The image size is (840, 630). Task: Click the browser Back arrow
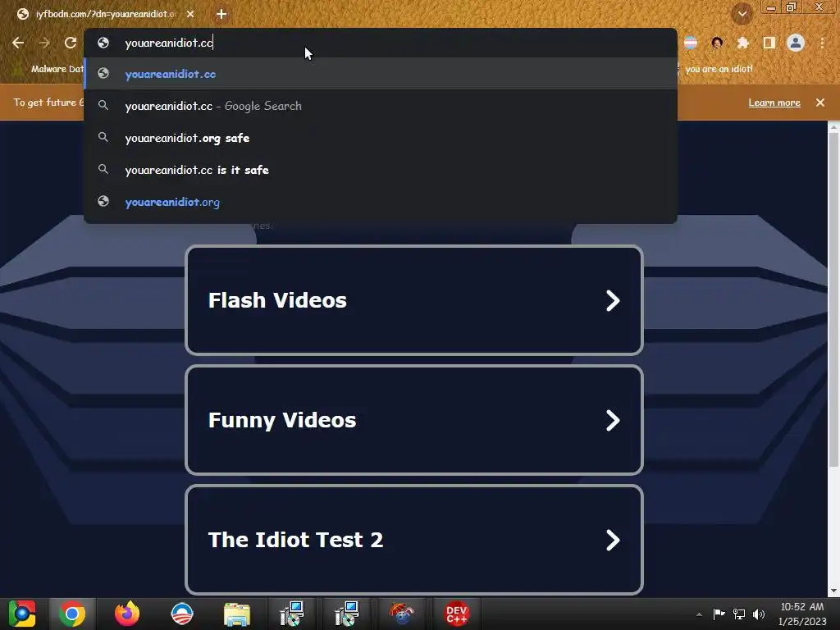point(18,43)
